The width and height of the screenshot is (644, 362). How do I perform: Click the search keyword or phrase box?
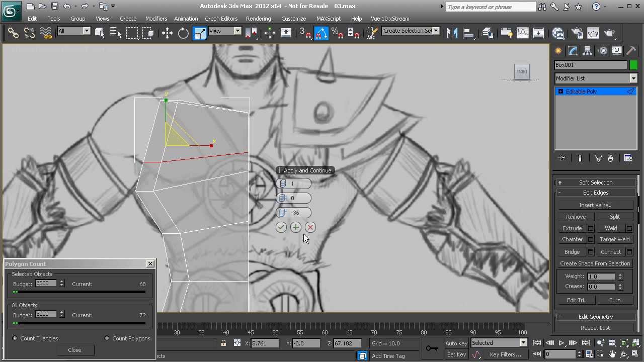(491, 7)
